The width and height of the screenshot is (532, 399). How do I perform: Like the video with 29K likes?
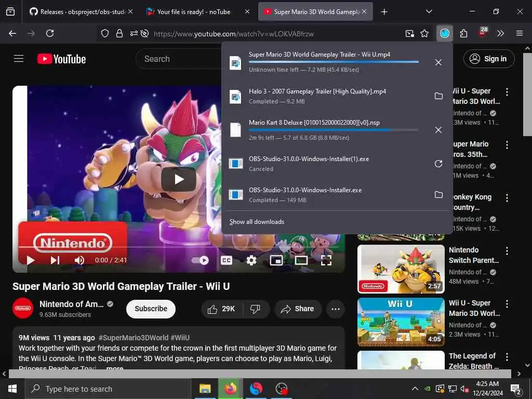[x=222, y=309]
